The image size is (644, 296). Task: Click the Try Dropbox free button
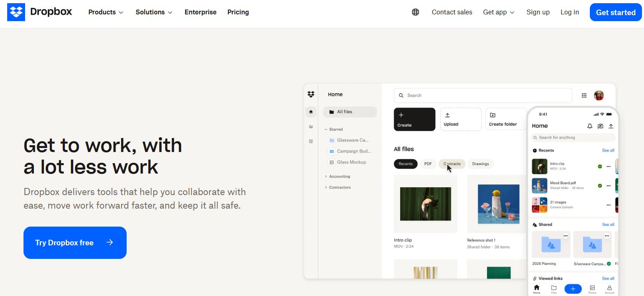tap(75, 243)
